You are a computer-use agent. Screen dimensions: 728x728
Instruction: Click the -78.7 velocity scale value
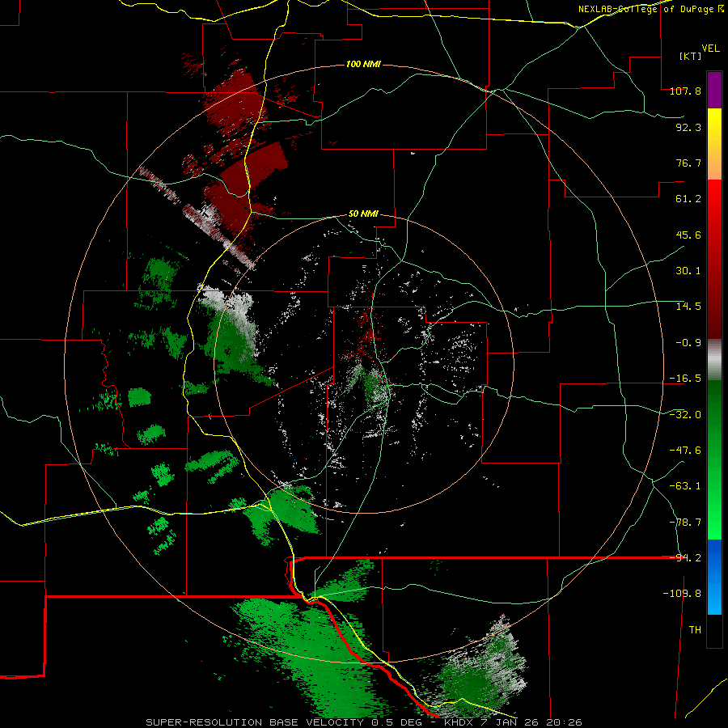pyautogui.click(x=685, y=523)
